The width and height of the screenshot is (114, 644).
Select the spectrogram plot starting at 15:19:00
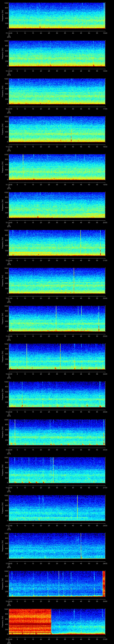(57, 205)
